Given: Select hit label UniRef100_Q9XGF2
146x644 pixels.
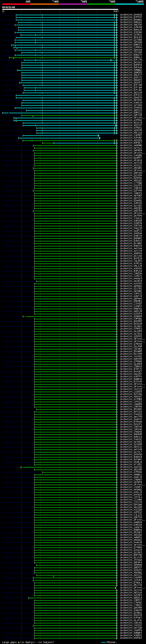Looking at the screenshot, I should [131, 83].
